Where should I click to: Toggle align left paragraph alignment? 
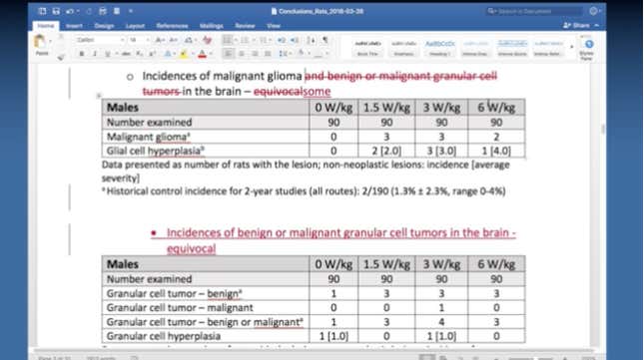coord(229,54)
